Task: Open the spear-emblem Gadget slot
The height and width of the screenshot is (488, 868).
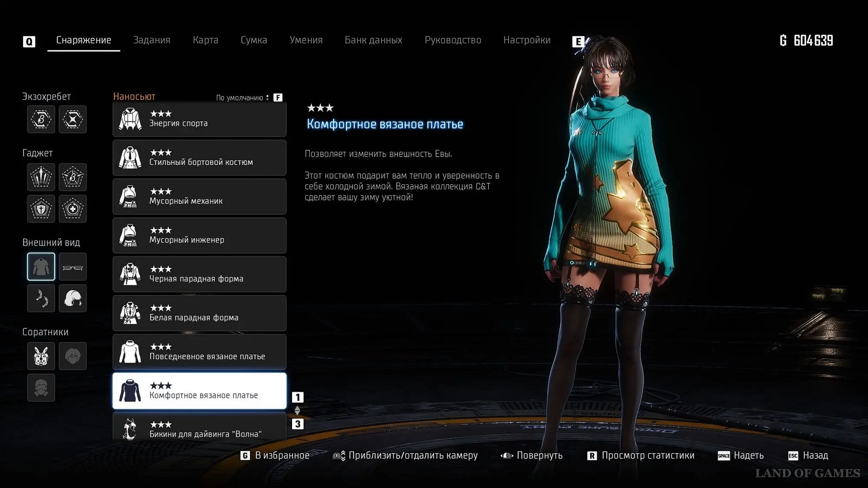Action: click(x=41, y=177)
